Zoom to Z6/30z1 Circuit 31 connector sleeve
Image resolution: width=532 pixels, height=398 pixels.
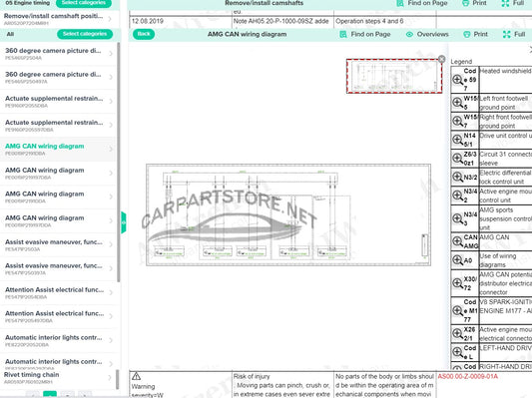tap(457, 158)
